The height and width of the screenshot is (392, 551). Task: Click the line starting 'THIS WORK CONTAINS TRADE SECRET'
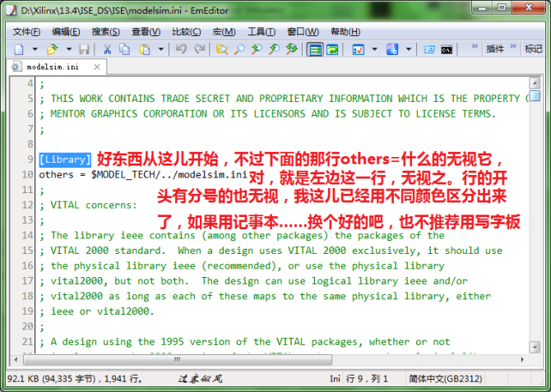point(285,99)
